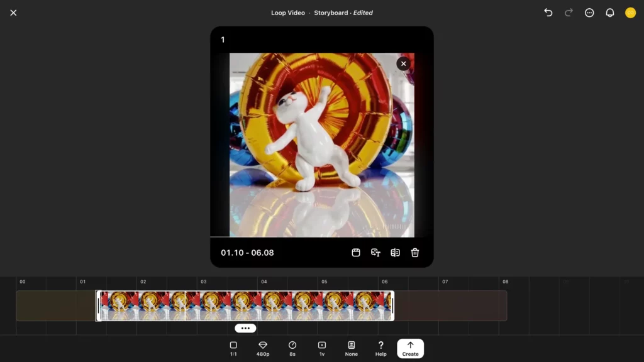This screenshot has width=644, height=362.
Task: Select the card time range 01.10 - 06.08
Action: point(247,253)
